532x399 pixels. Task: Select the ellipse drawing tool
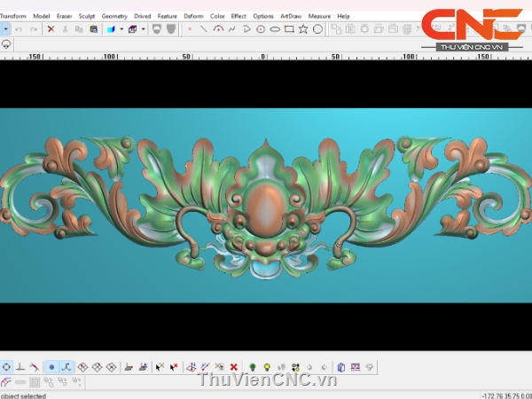point(275,28)
